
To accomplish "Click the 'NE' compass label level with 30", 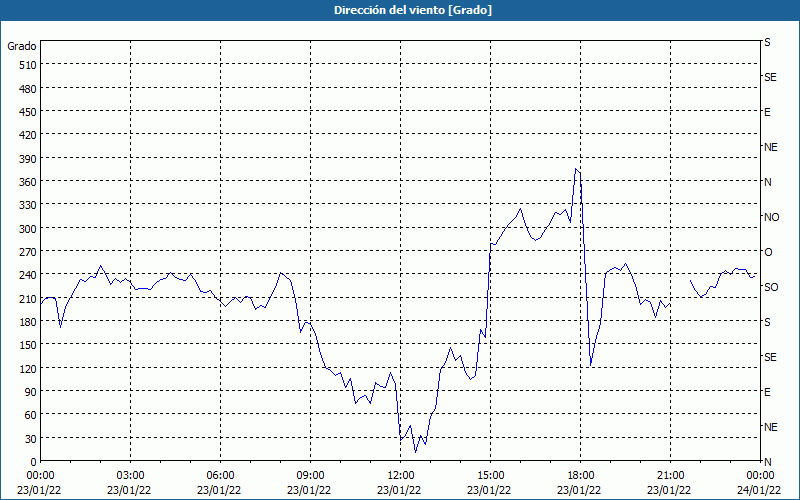I will click(x=770, y=427).
